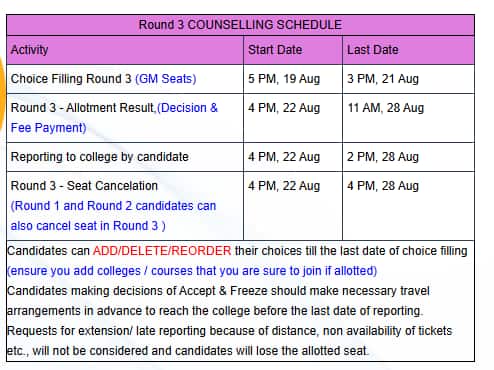Click the Round 3 - Seat Cancelation text
This screenshot has width=494, height=370.
pyautogui.click(x=84, y=186)
